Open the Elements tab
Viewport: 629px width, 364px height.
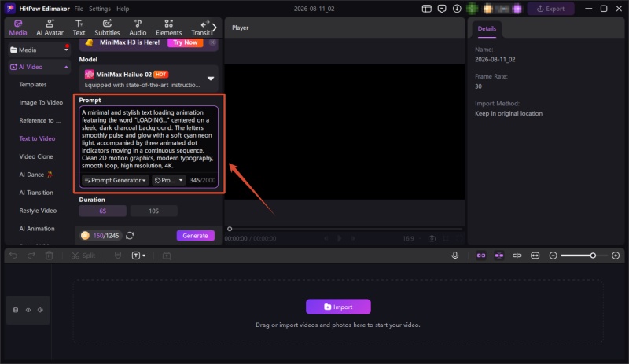click(168, 28)
